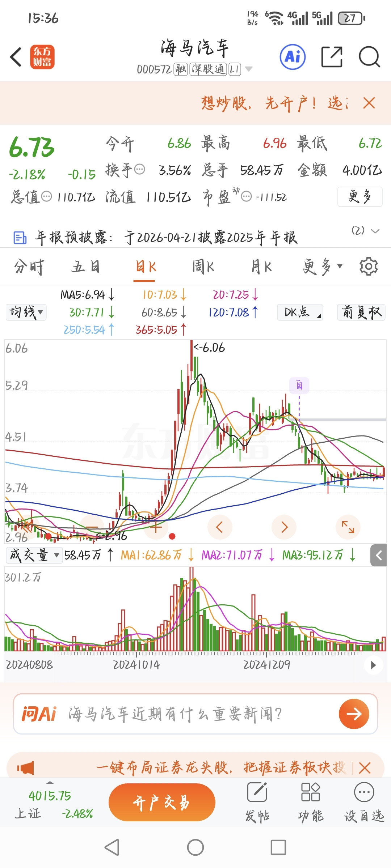Tap the share icon
391x868 pixels.
pos(332,57)
